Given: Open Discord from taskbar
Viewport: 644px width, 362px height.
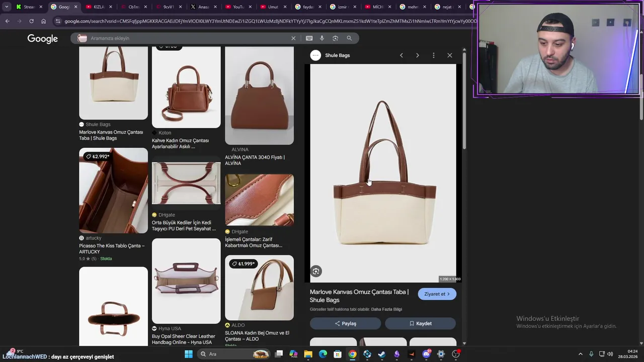Looking at the screenshot, I should tap(426, 354).
